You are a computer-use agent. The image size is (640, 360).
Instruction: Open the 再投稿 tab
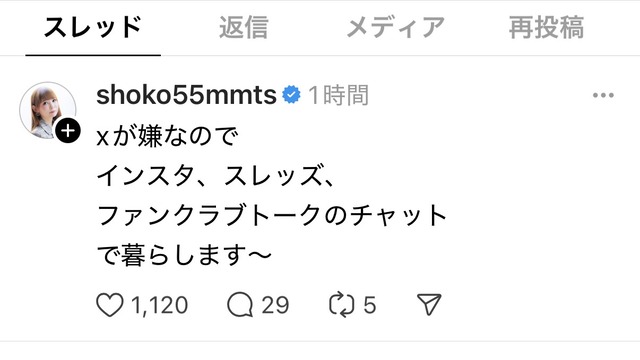tap(547, 28)
